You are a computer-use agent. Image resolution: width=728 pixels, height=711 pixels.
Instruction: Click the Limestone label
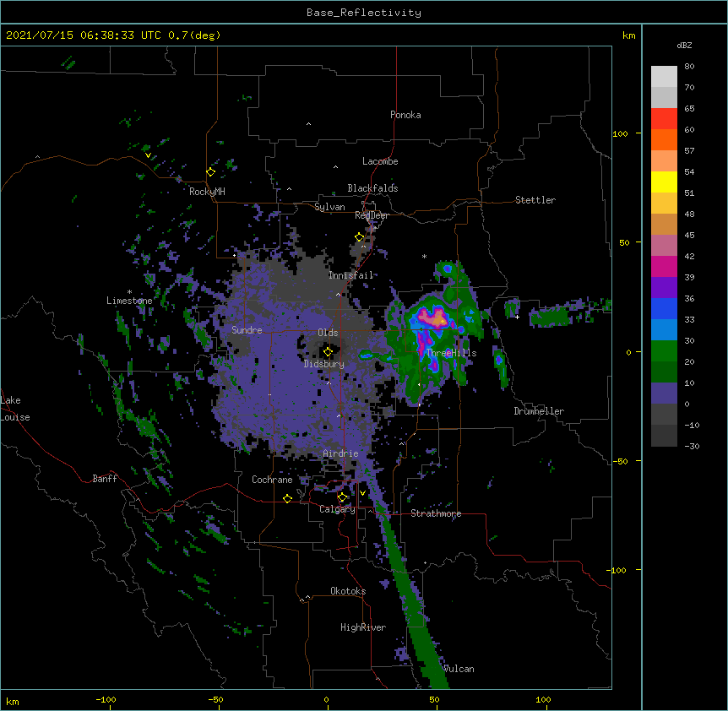click(x=129, y=301)
